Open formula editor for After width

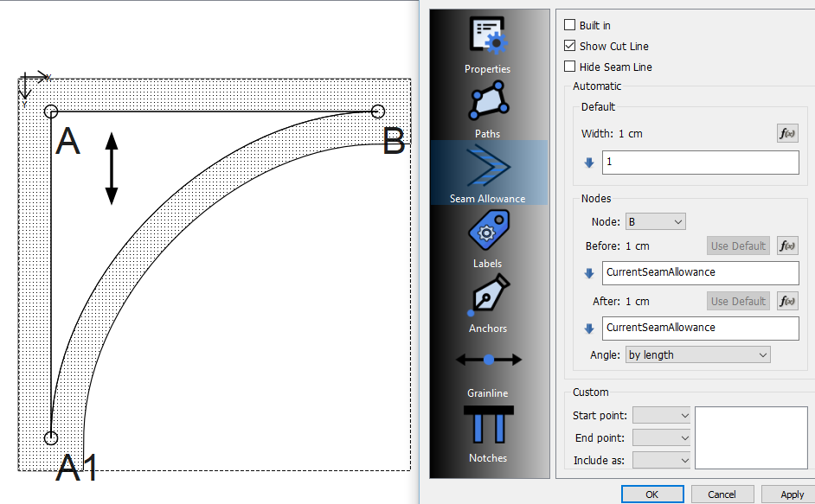click(786, 301)
